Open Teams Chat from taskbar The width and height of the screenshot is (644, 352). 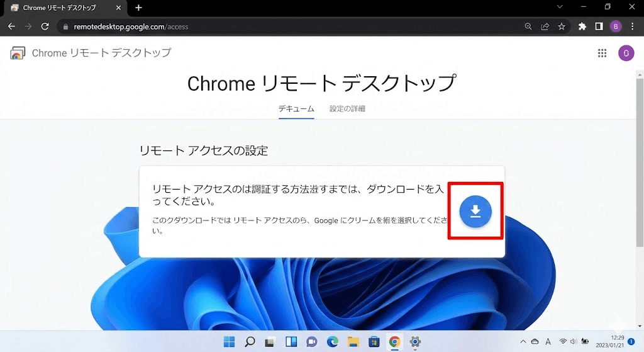[312, 342]
